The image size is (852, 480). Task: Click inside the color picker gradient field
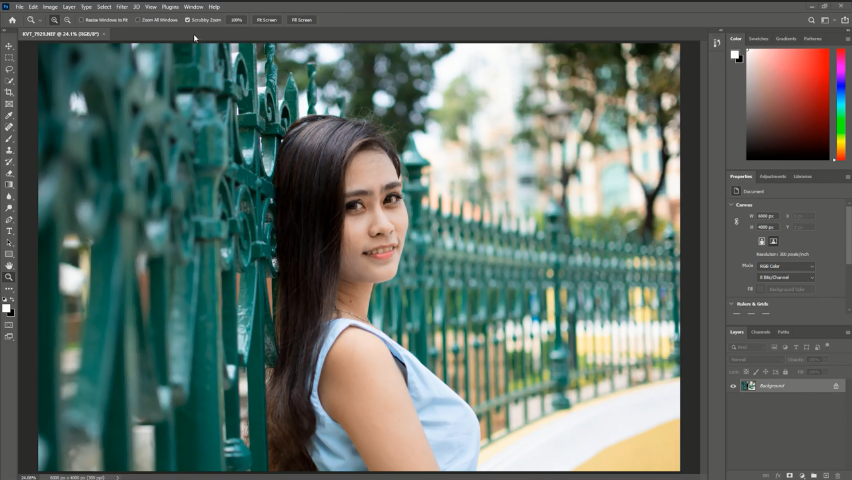[x=787, y=103]
